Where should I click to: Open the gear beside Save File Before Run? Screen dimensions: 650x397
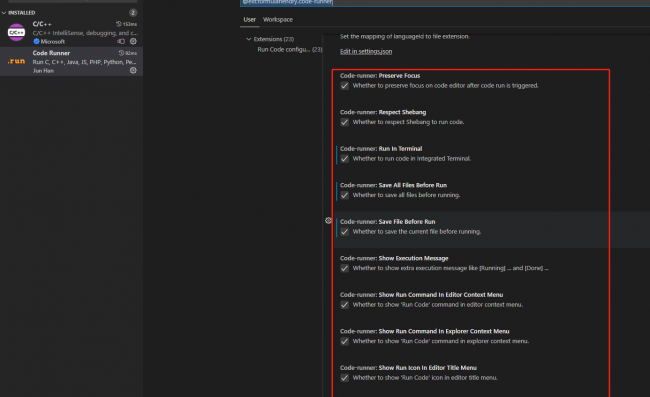pyautogui.click(x=328, y=220)
